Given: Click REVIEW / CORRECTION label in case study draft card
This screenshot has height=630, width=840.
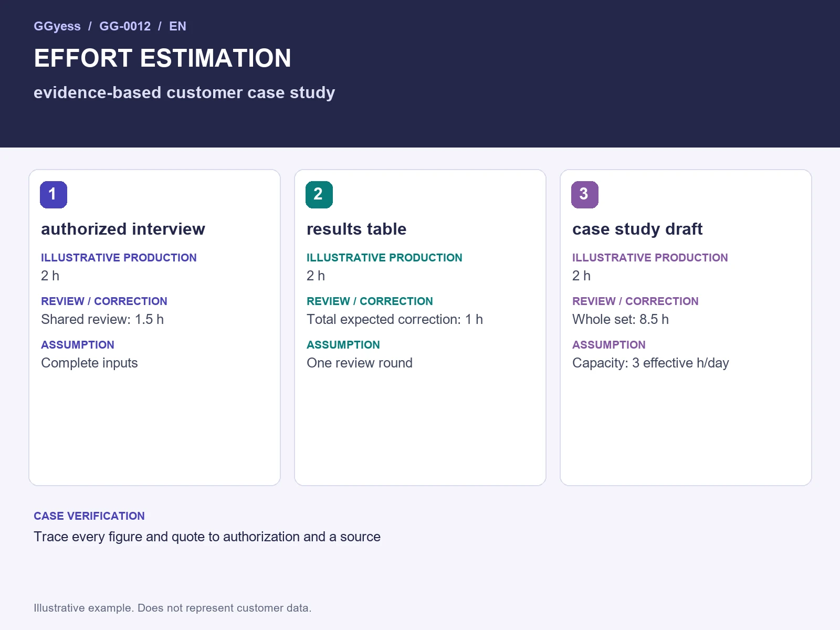Looking at the screenshot, I should tap(635, 301).
